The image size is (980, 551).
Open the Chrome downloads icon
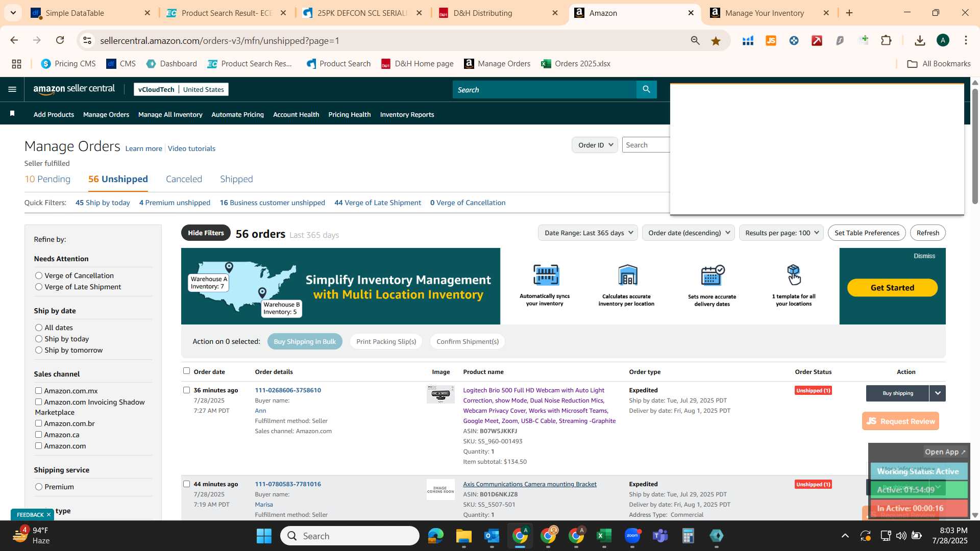pos(920,40)
